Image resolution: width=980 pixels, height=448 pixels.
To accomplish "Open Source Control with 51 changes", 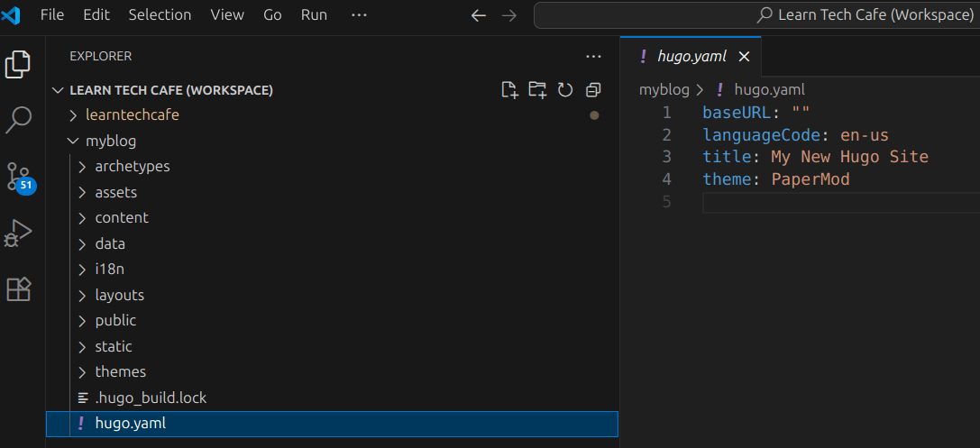I will pyautogui.click(x=19, y=177).
